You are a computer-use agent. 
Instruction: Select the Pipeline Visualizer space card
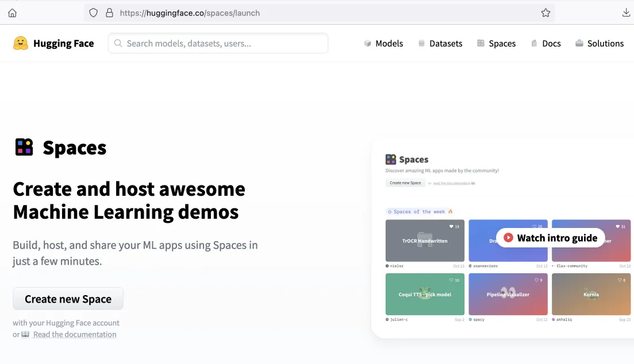pos(508,294)
